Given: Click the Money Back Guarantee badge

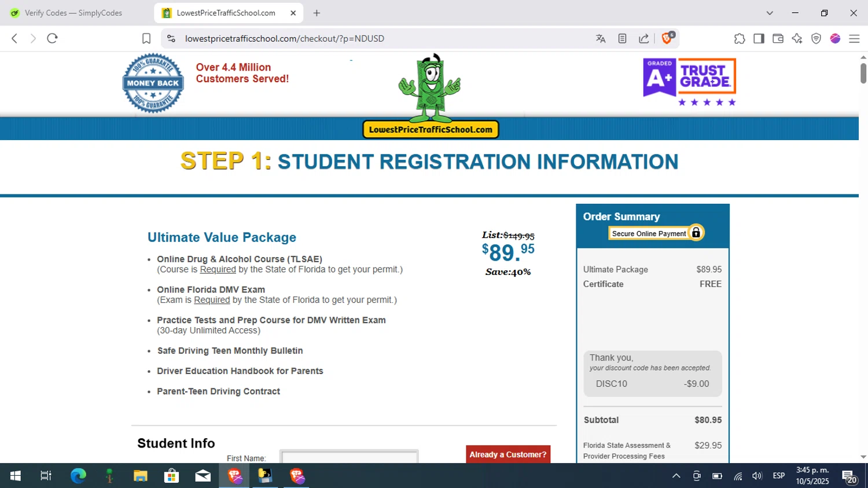Looking at the screenshot, I should [x=153, y=83].
